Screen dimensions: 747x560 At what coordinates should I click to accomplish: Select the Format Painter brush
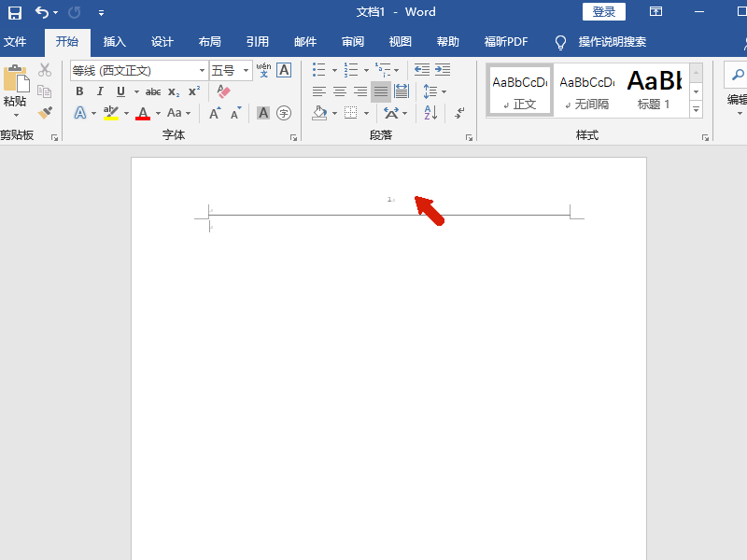(45, 113)
